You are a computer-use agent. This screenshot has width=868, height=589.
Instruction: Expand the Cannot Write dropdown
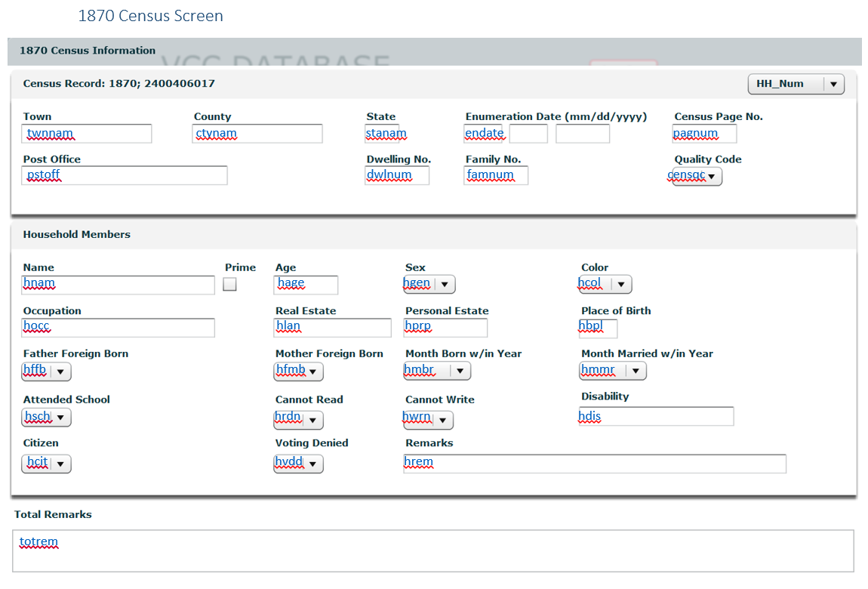click(429, 421)
